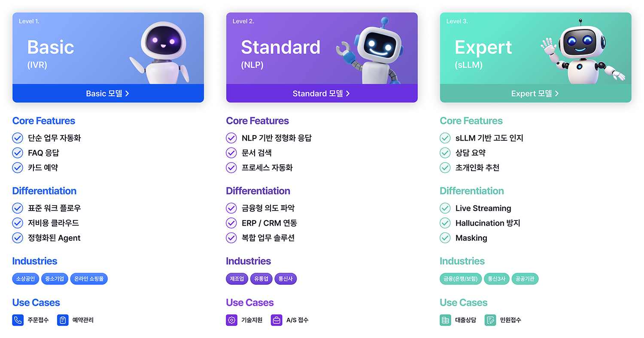Select the 통신사 industry tag
Image resolution: width=644 pixels, height=338 pixels.
(286, 279)
